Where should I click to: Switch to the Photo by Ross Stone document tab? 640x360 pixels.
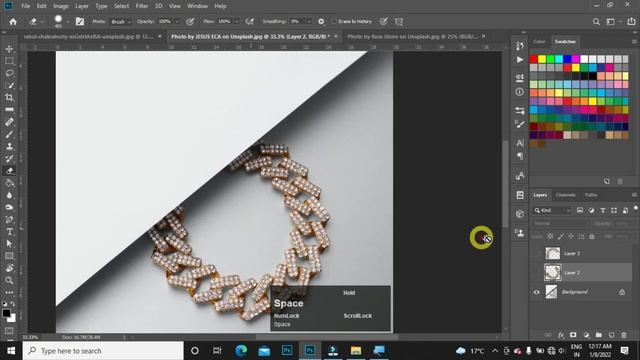(x=412, y=36)
